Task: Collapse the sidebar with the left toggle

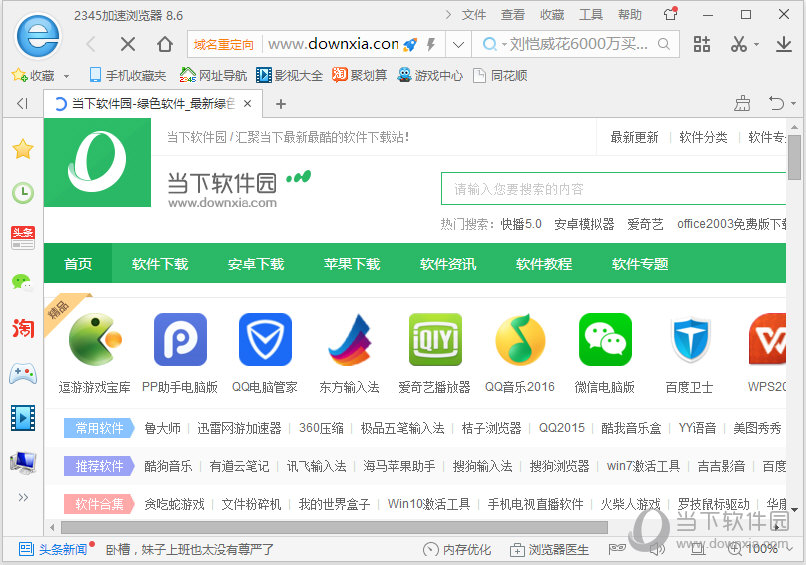Action: point(22,104)
